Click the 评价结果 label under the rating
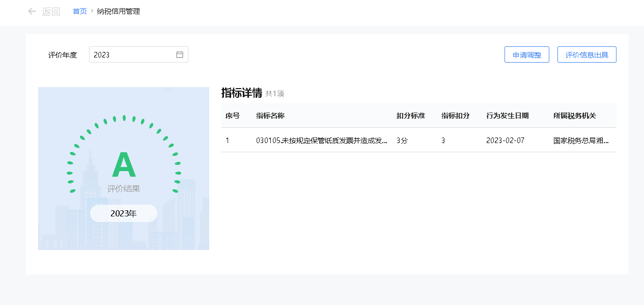Image resolution: width=644 pixels, height=305 pixels. [124, 189]
